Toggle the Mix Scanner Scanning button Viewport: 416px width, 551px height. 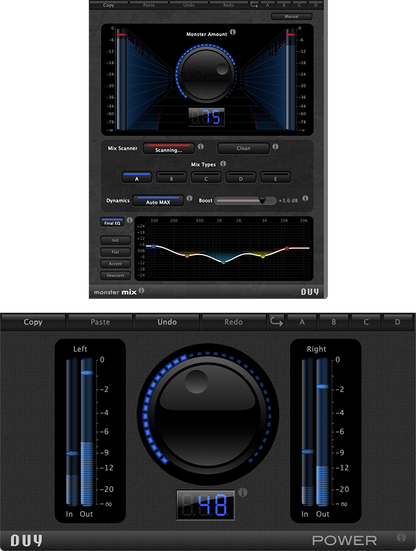[x=169, y=149]
